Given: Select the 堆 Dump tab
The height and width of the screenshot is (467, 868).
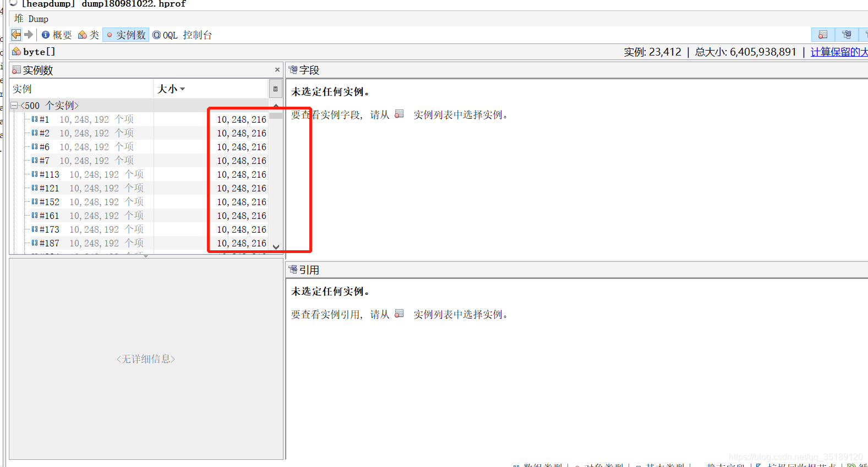Looking at the screenshot, I should [x=31, y=19].
